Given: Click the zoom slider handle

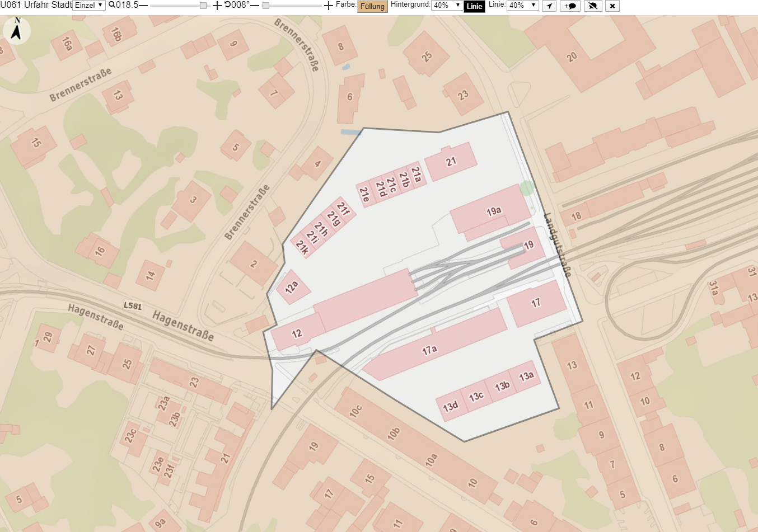Looking at the screenshot, I should coord(203,6).
